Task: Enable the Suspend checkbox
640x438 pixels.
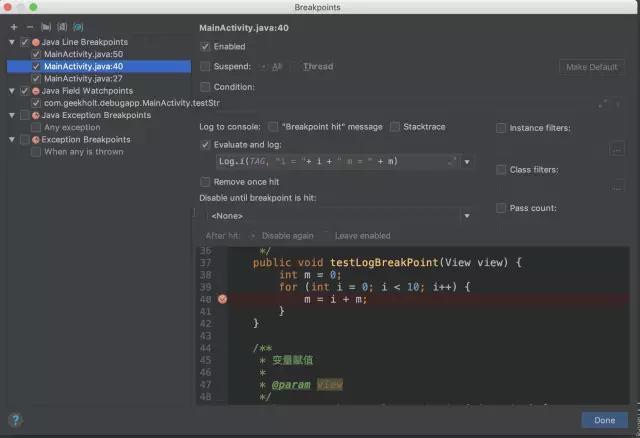Action: coord(205,66)
